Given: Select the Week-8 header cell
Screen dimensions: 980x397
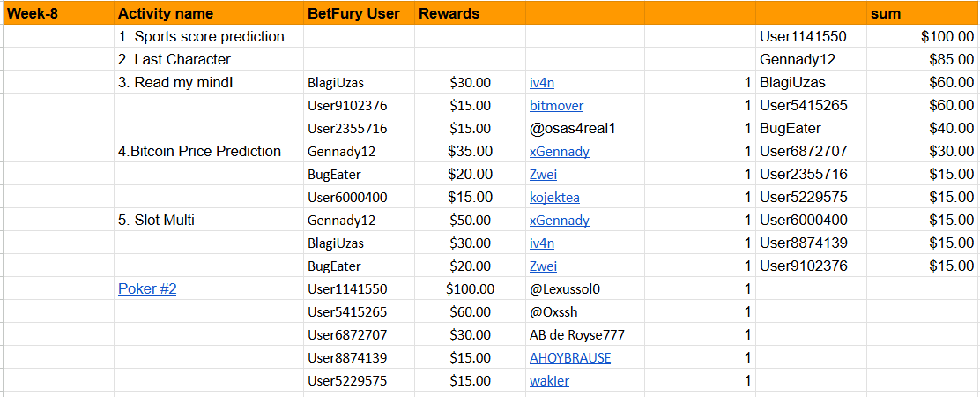Looking at the screenshot, I should 58,13.
